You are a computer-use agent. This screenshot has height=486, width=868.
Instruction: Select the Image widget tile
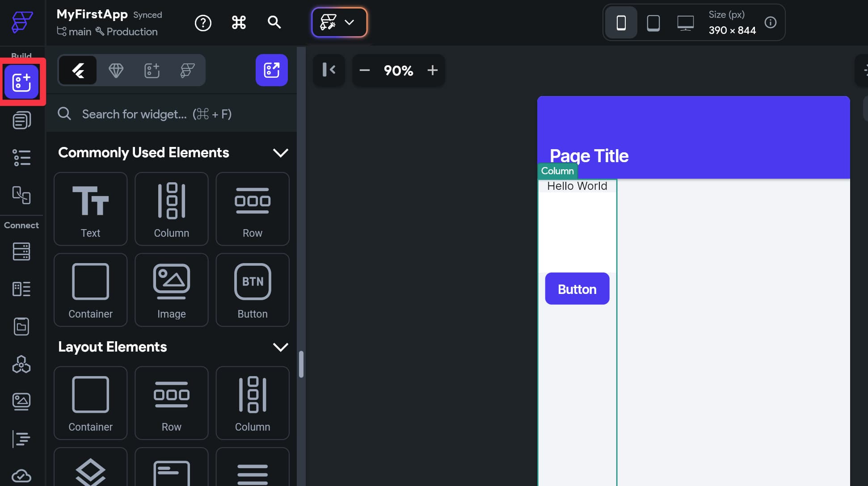pos(171,289)
